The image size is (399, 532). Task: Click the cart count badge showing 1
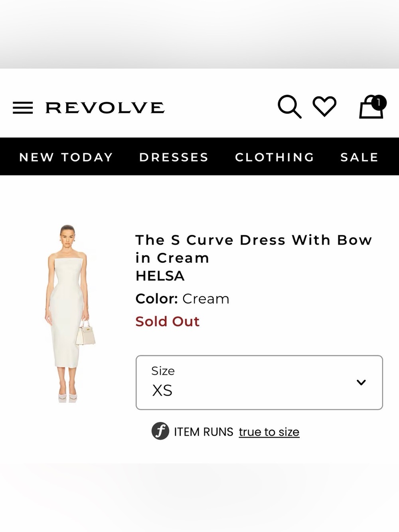pyautogui.click(x=379, y=103)
